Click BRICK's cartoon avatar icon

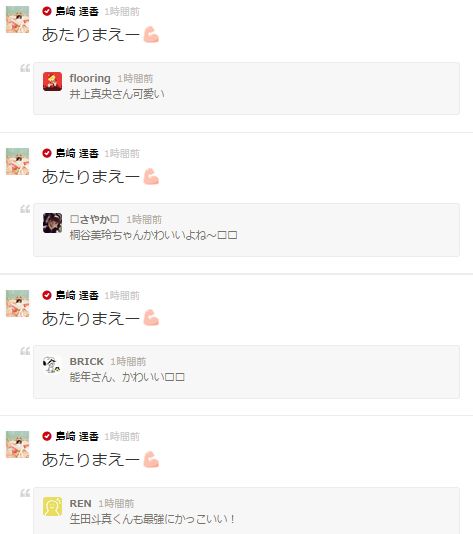click(52, 365)
